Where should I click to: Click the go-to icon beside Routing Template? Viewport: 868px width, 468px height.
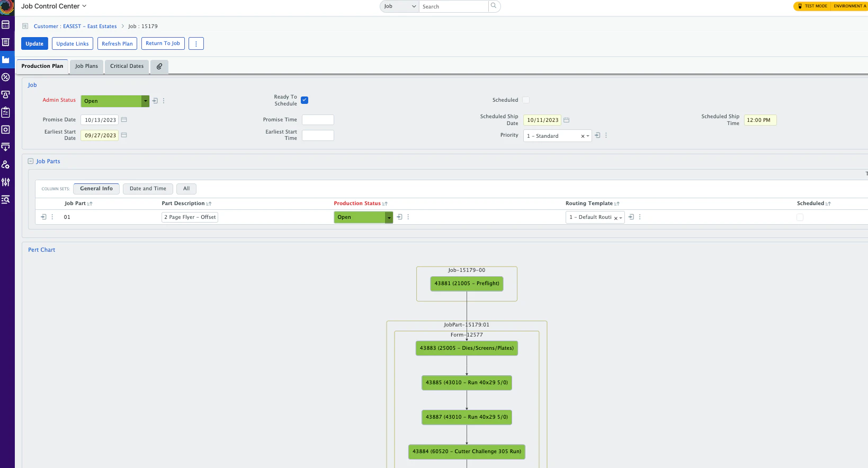point(631,217)
